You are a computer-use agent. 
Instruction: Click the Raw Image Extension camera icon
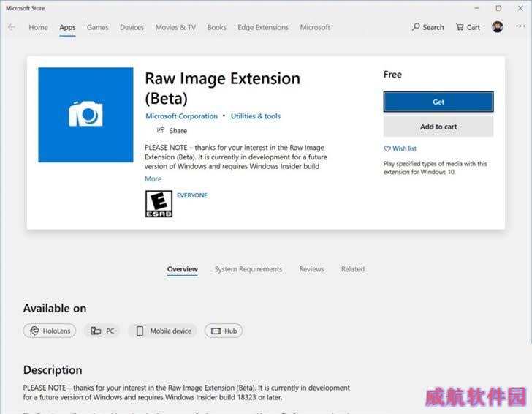tap(85, 115)
